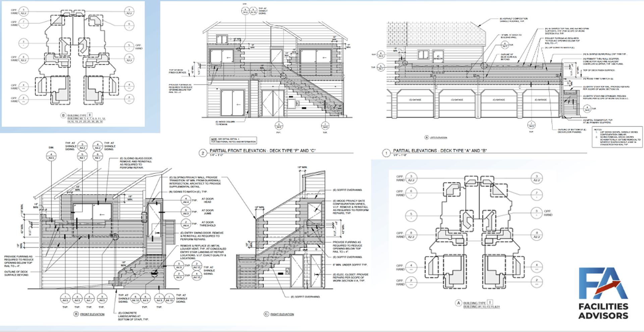Select '(E) CONCRETE LANDSCAPING AT BOTTOM OF STAIR' note
Viewport: 644px width, 332px height.
click(133, 316)
